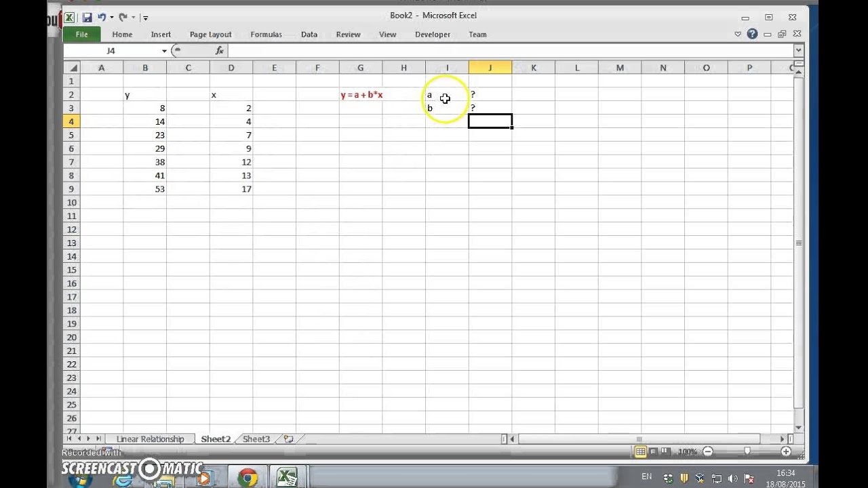Click the Redo arrow icon
This screenshot has height=488, width=868.
click(x=123, y=18)
